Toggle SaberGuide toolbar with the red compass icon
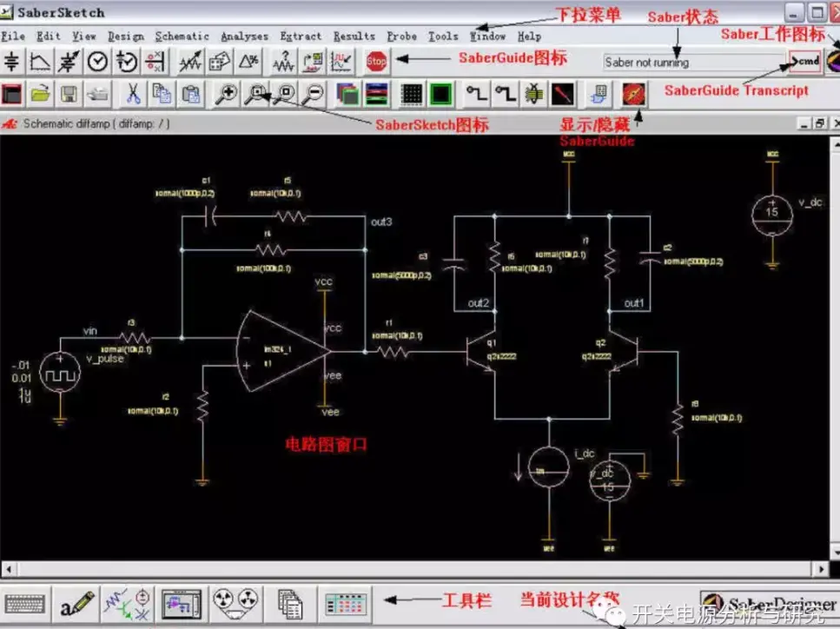Image resolution: width=840 pixels, height=629 pixels. pyautogui.click(x=634, y=95)
